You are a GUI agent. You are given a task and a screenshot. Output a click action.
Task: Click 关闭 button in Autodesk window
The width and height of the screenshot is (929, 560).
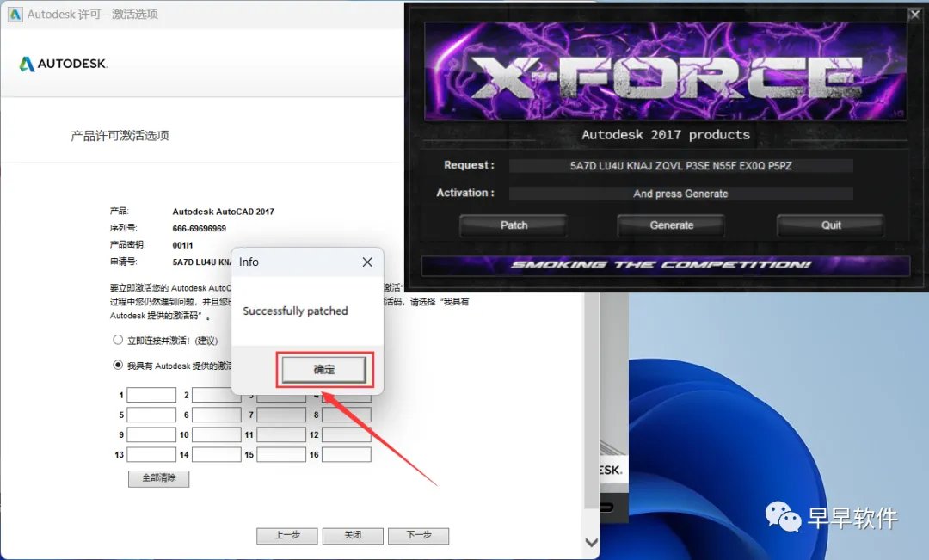pos(354,535)
